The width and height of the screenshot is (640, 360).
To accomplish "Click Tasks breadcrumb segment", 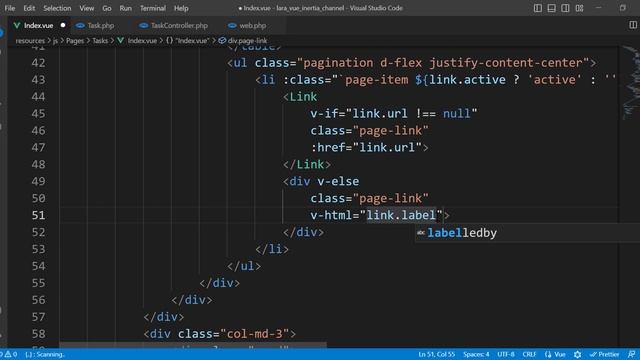I will click(100, 40).
